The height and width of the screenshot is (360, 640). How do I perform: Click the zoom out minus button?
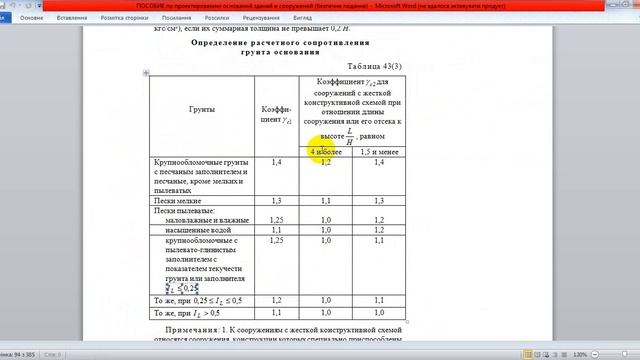595,355
